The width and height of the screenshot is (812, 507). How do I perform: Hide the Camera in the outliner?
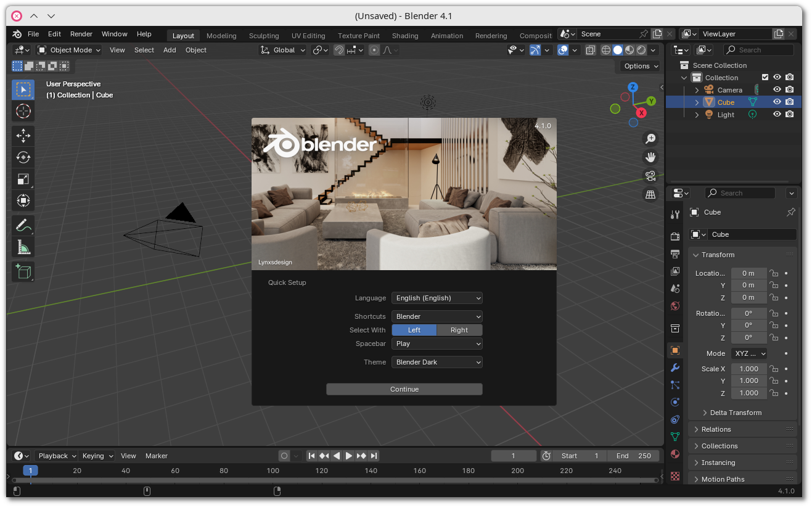point(777,90)
